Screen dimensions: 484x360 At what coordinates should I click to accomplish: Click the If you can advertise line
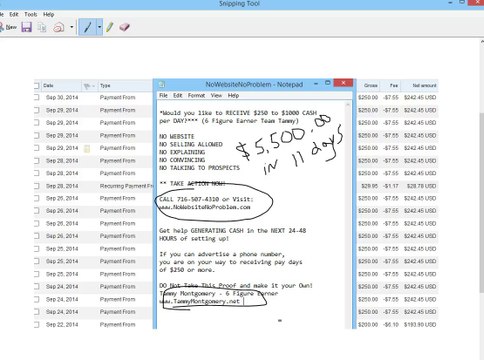pos(222,254)
